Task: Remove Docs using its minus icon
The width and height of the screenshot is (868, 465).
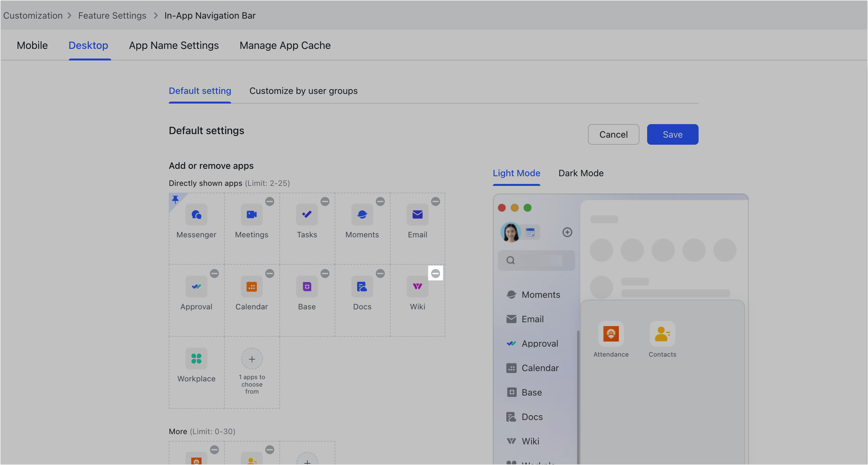Action: 380,273
